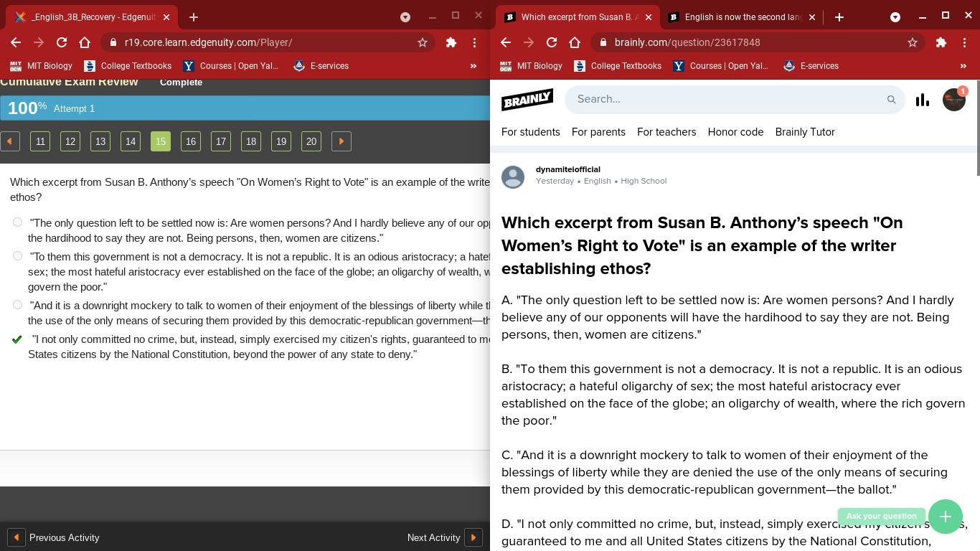Open tab search dropdown in Edgenuity window
Image resolution: width=980 pixels, height=551 pixels.
click(x=405, y=17)
